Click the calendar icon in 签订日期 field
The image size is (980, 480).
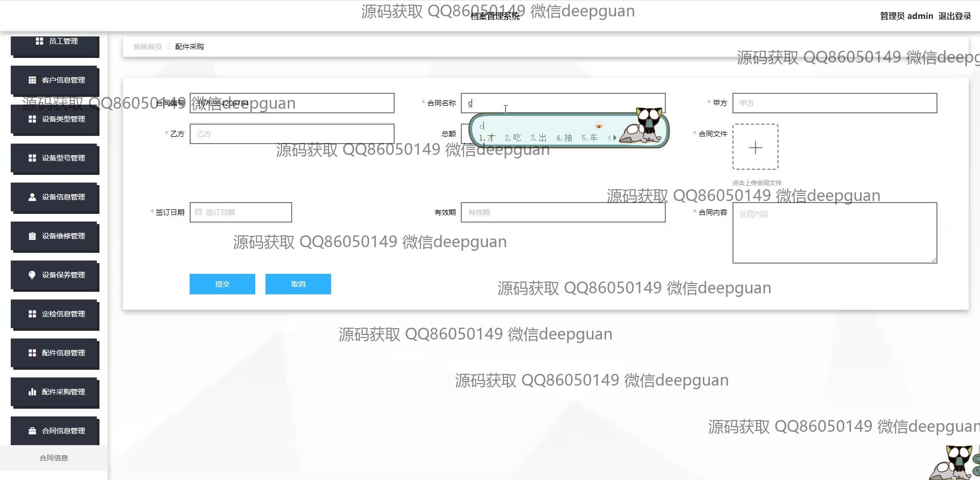point(198,212)
